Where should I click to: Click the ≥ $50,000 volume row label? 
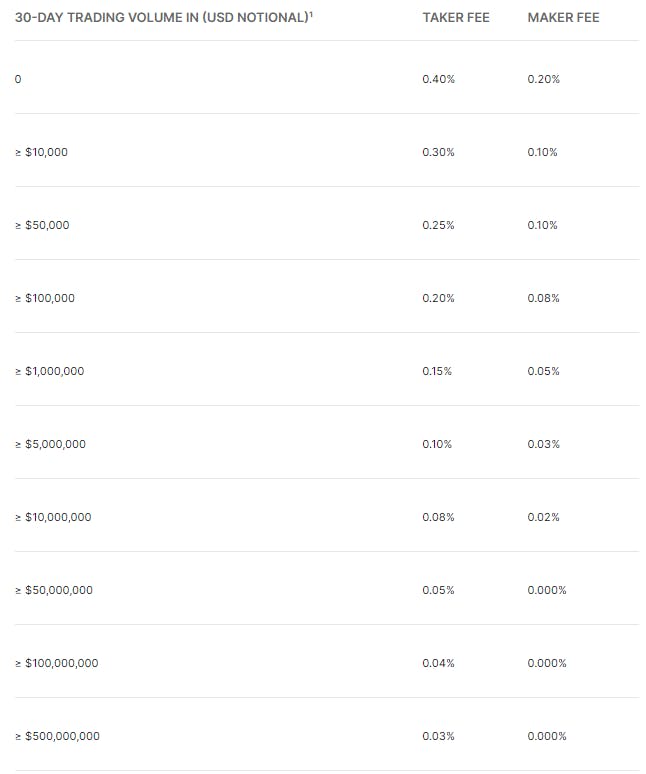(x=42, y=225)
